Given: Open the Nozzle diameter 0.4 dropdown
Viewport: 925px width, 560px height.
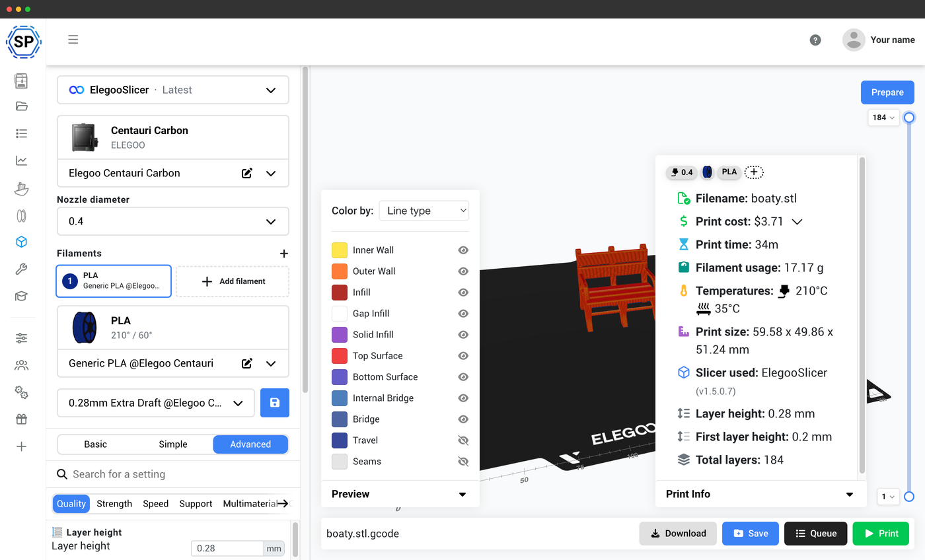Looking at the screenshot, I should click(x=173, y=221).
